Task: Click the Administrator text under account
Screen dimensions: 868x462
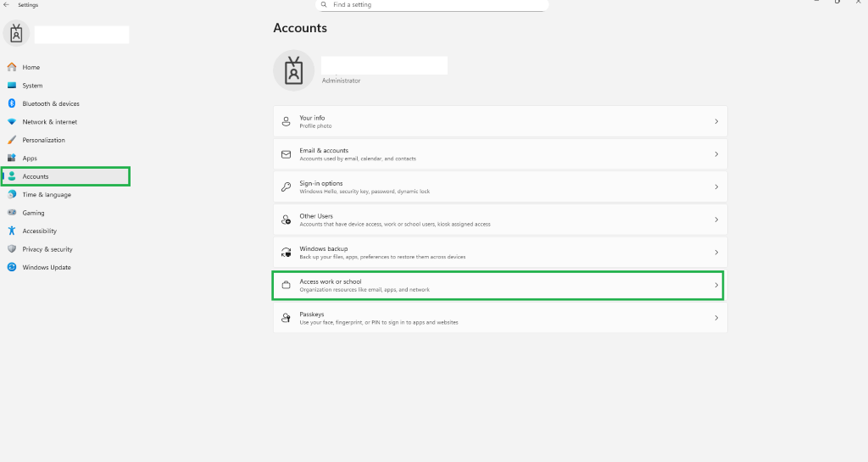Action: [341, 81]
